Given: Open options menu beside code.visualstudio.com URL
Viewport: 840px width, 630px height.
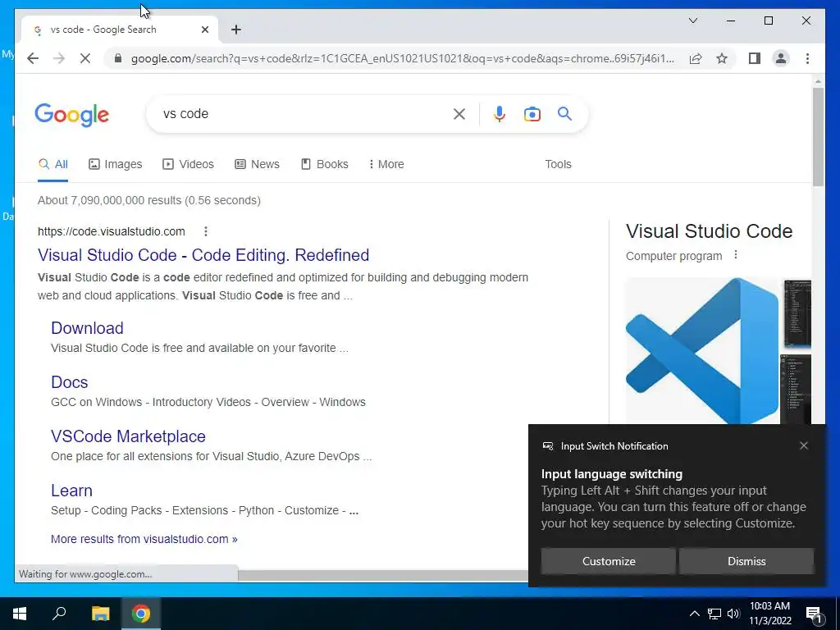Looking at the screenshot, I should pos(206,231).
